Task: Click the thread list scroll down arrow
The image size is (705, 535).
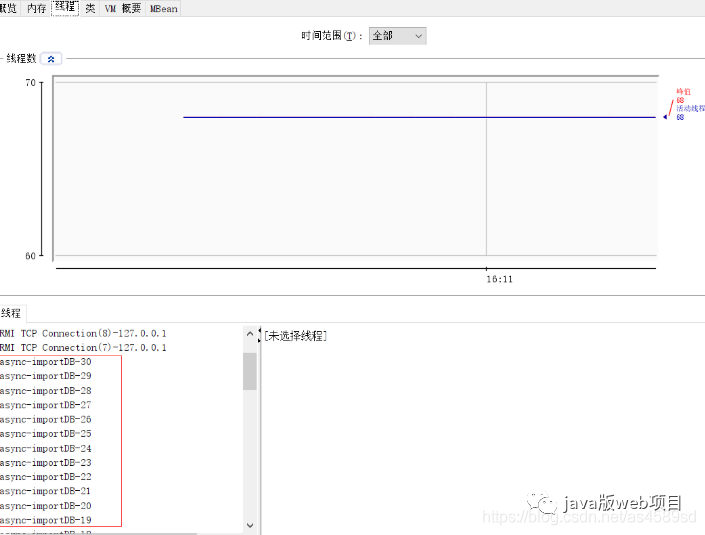Action: [250, 525]
